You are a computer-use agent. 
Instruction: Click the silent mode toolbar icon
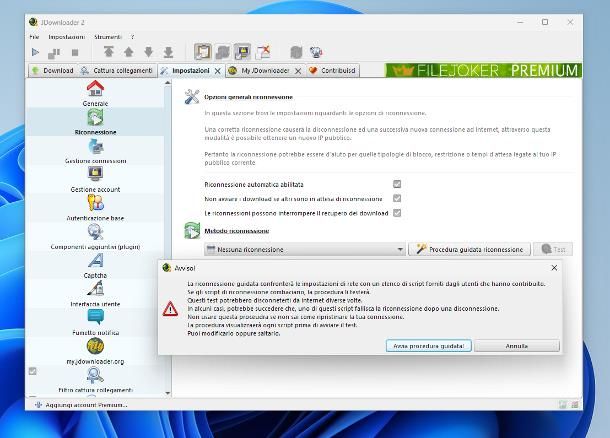click(263, 52)
